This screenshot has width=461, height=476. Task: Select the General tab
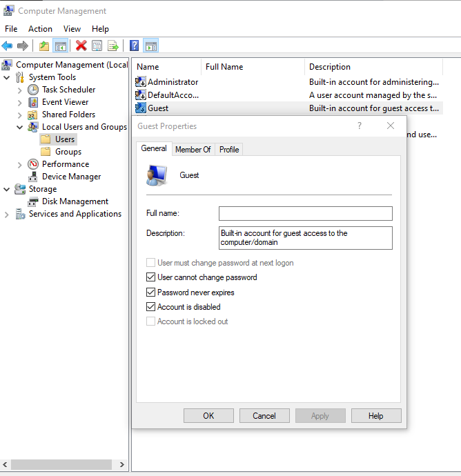tap(154, 148)
